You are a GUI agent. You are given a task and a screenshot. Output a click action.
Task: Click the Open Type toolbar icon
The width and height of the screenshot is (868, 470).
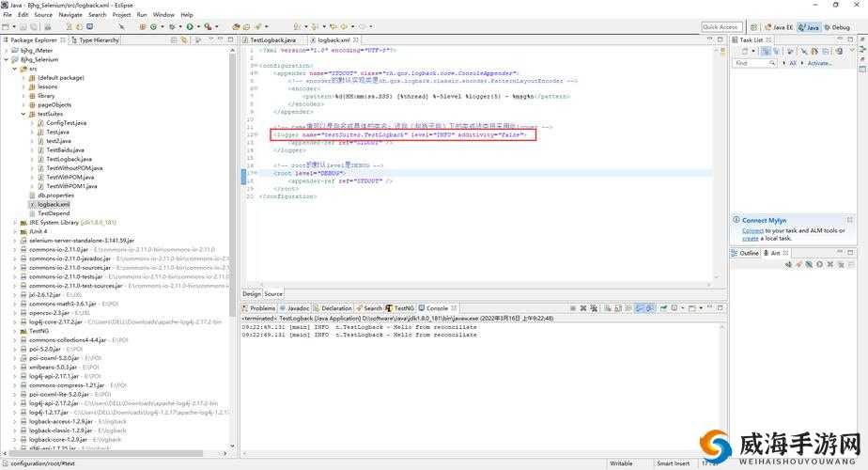[x=235, y=26]
